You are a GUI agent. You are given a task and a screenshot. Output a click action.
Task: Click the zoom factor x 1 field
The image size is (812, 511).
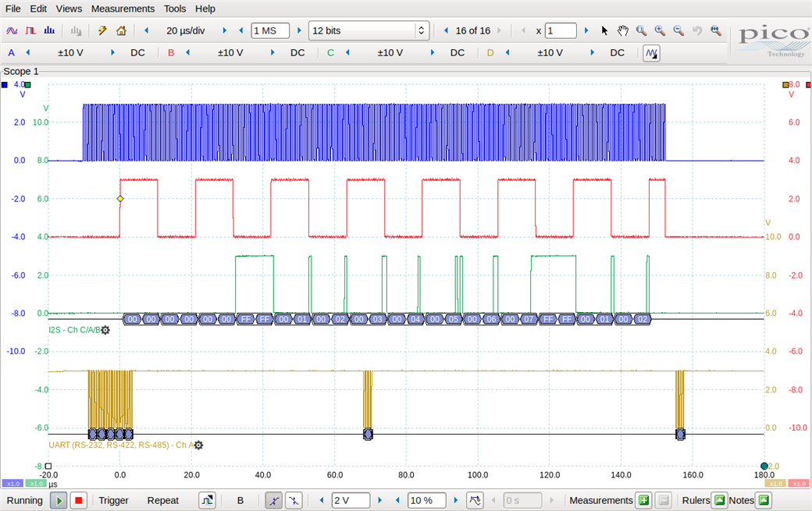click(x=561, y=30)
